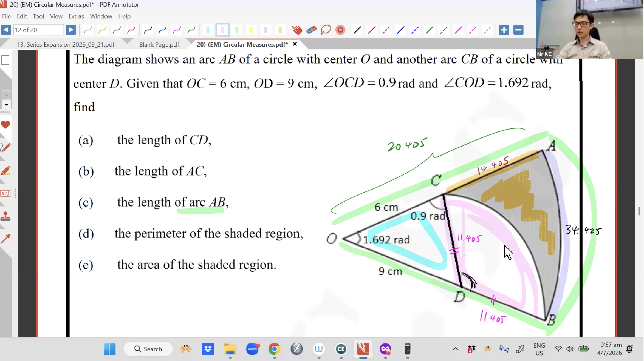Select the sidebar Marker tool
The image size is (644, 361).
[5, 171]
